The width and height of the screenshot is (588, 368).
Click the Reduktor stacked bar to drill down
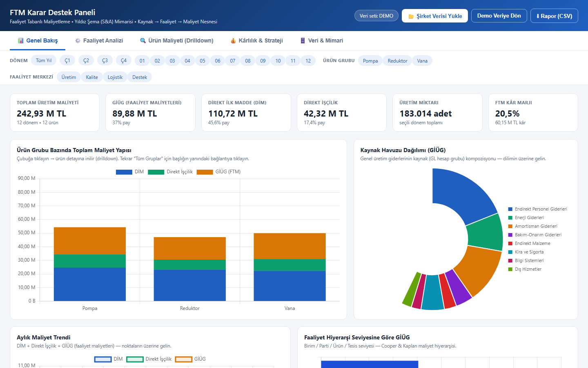click(x=190, y=269)
